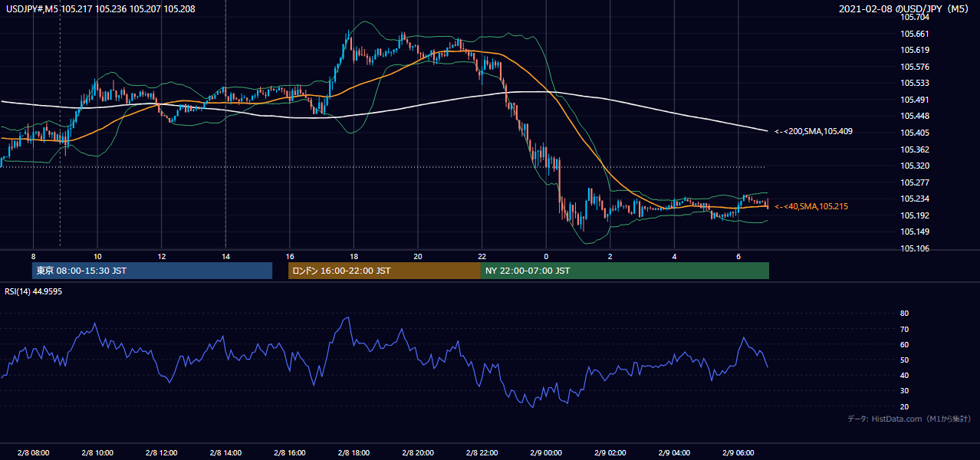Click the 東京 08:00-15:30 JST session bar
Viewport: 980px width, 460px height.
click(153, 271)
